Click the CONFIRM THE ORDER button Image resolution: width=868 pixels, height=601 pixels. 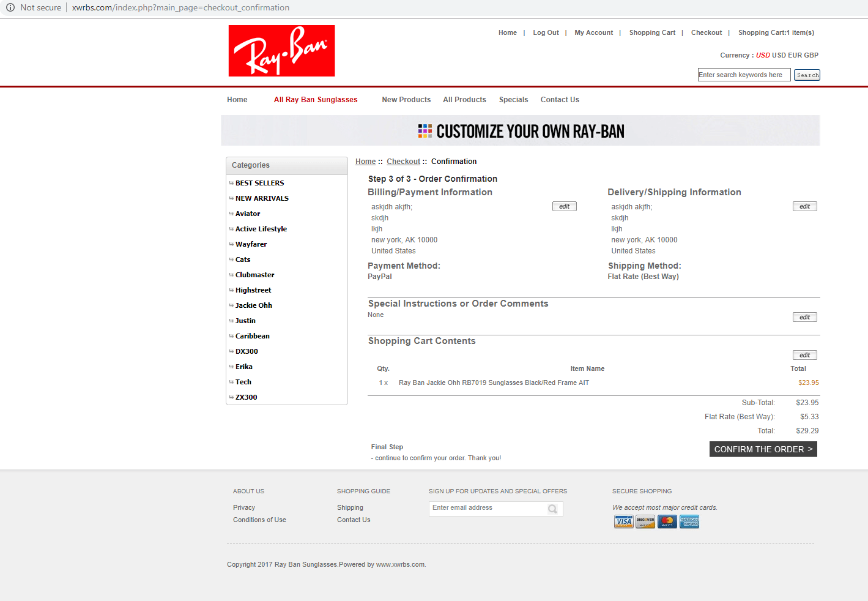pos(763,449)
